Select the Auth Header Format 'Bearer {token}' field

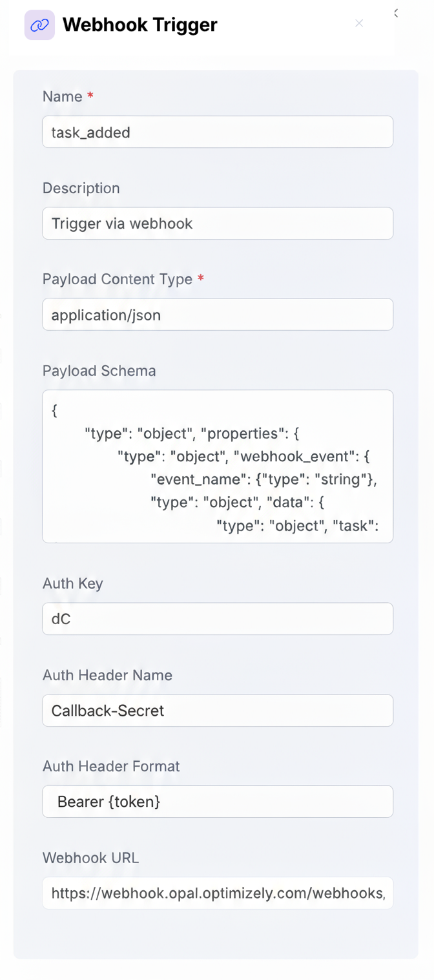[218, 802]
